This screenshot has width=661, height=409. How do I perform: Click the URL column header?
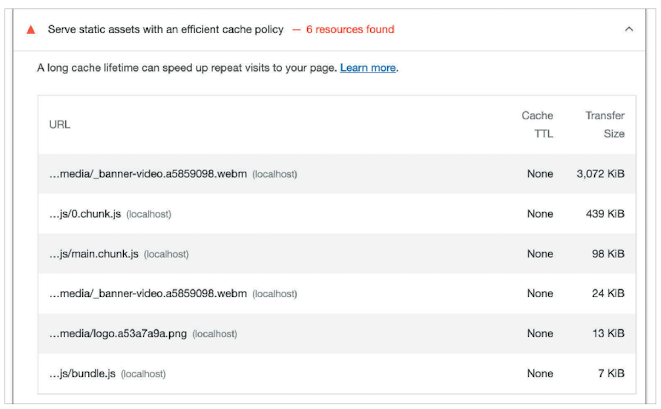pos(59,124)
